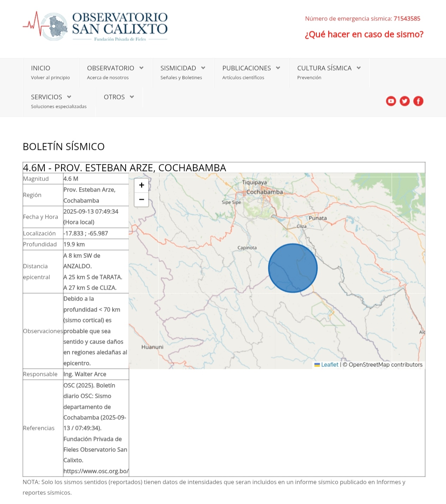Open the SERVICIOS menu
Image resolution: width=446 pixels, height=504 pixels.
pos(59,101)
